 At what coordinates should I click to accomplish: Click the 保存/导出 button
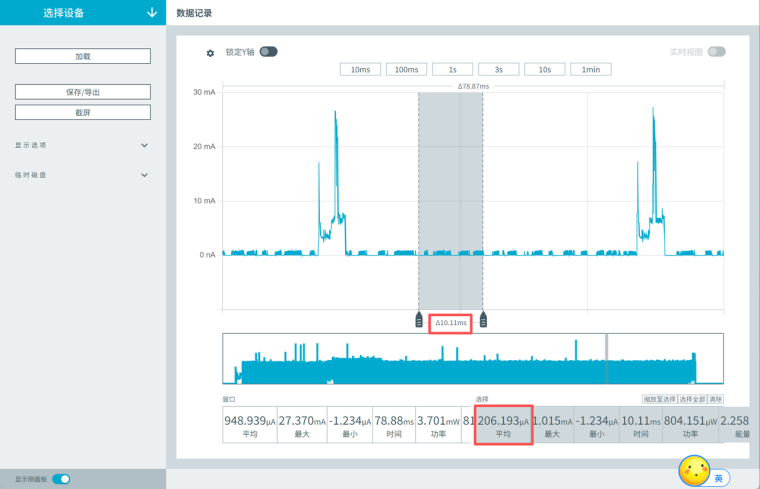[83, 92]
